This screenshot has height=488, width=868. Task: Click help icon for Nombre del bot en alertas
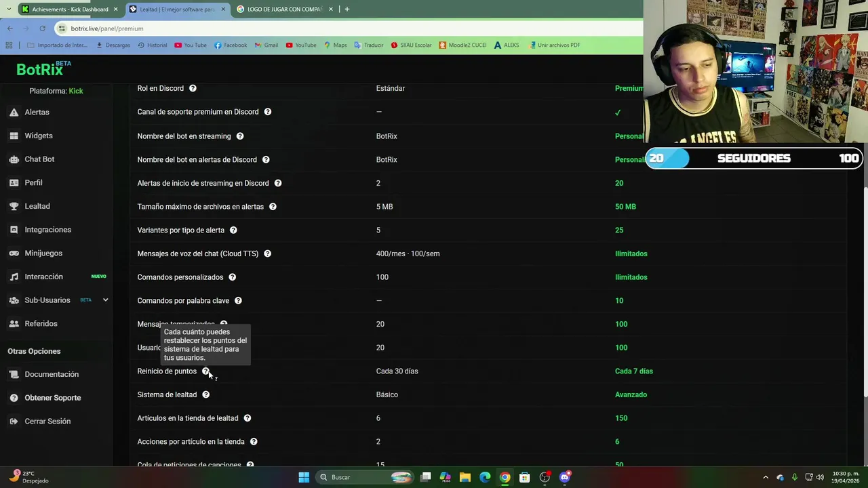pyautogui.click(x=266, y=160)
